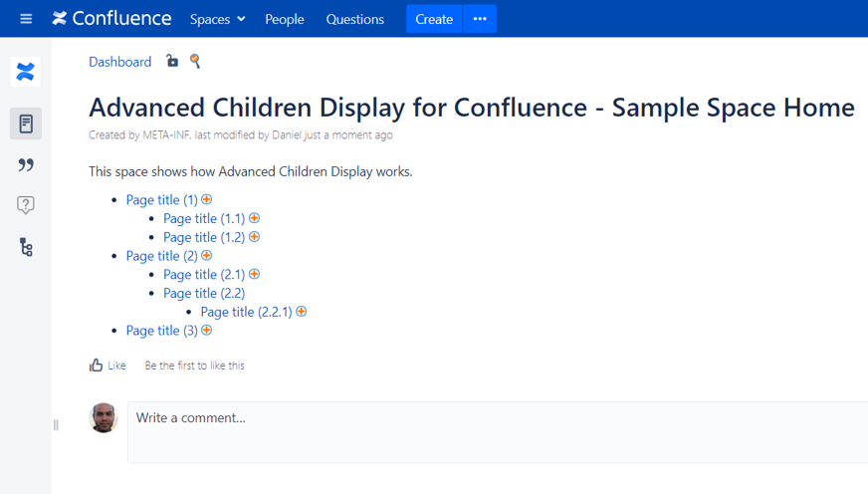Click the blue Create button
The image size is (868, 494).
[x=434, y=19]
